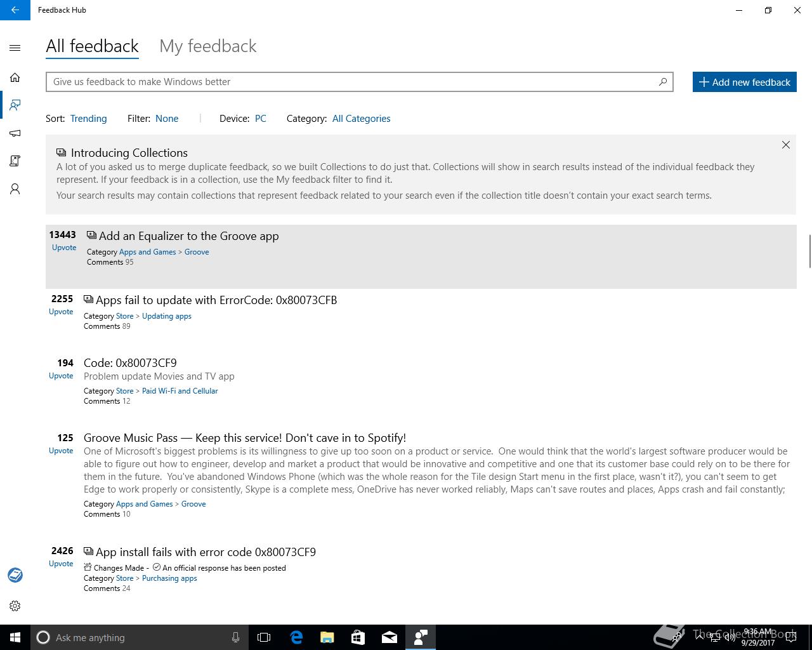Image resolution: width=812 pixels, height=650 pixels.
Task: Open the hamburger navigation menu
Action: (15, 48)
